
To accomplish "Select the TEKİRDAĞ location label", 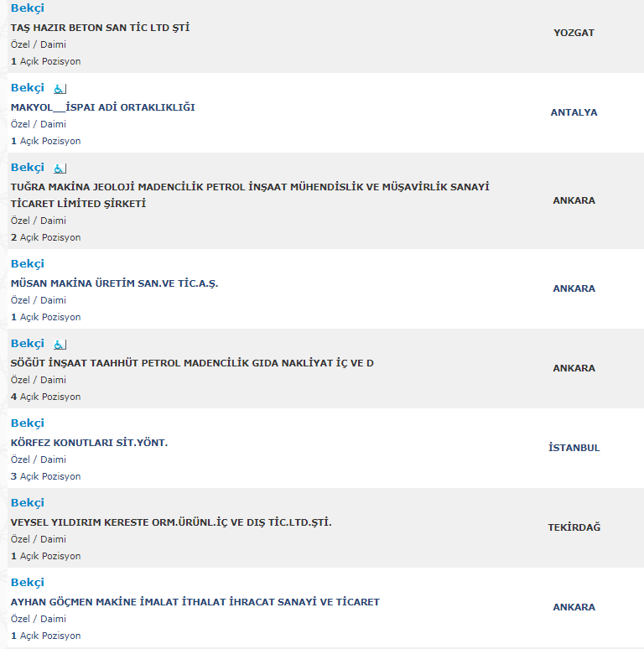I will (x=574, y=527).
